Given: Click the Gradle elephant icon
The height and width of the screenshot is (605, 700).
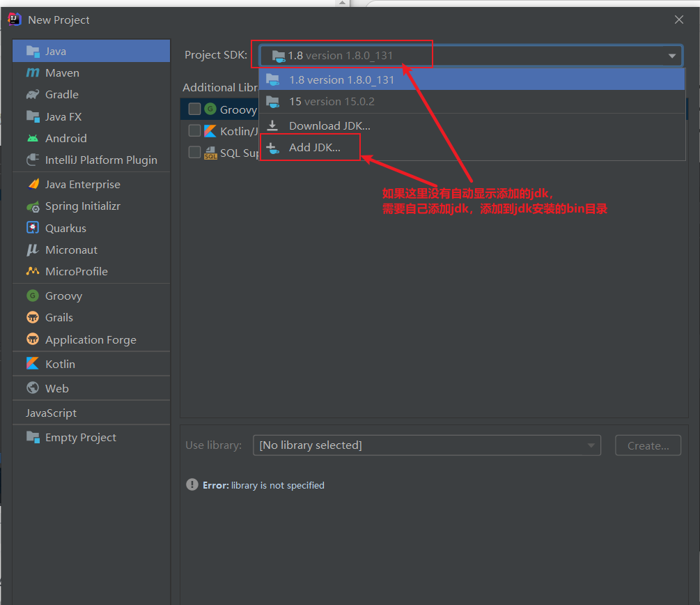Looking at the screenshot, I should (x=33, y=94).
